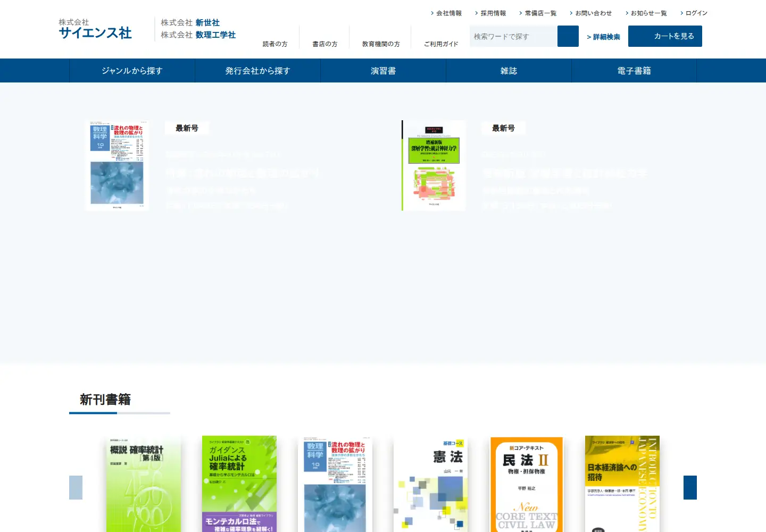
Task: Show previous books in 新刊書籍 carousel
Action: 76,487
